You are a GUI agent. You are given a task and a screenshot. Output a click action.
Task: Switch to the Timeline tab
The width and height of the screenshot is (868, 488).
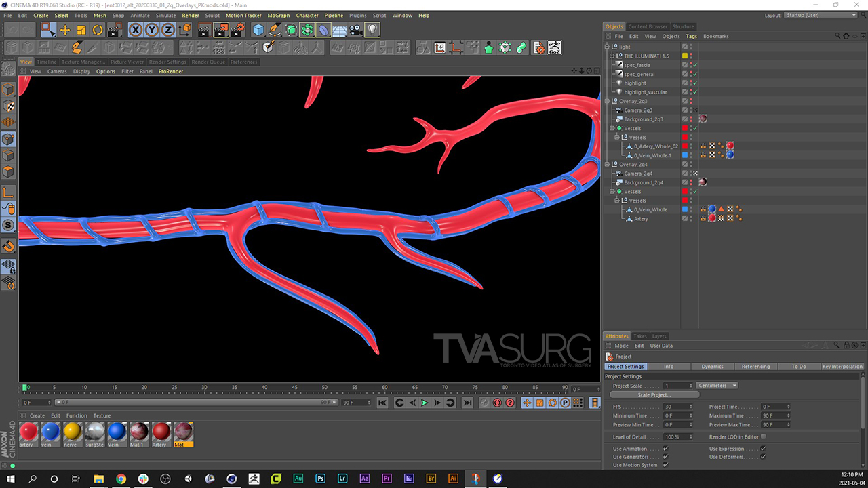point(47,62)
